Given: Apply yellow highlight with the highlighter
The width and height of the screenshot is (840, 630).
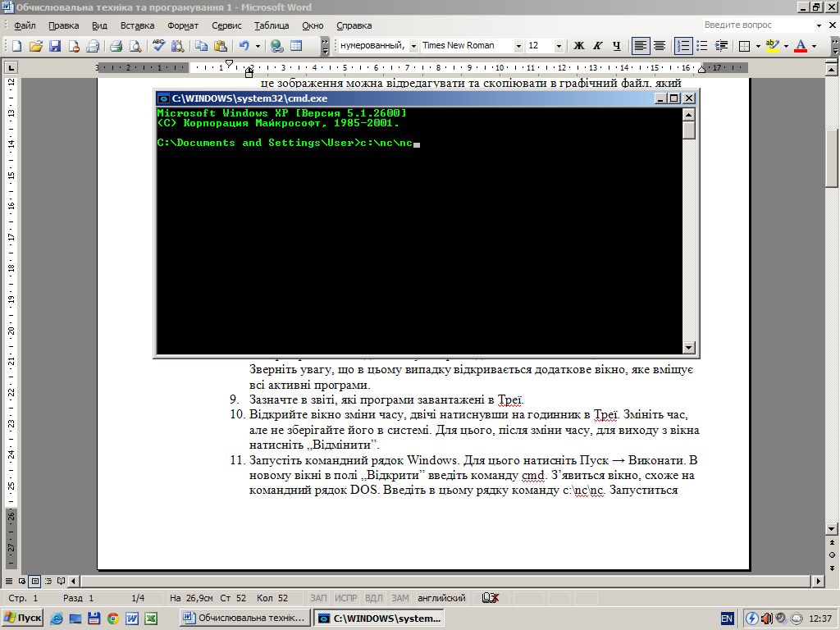Looking at the screenshot, I should click(772, 46).
